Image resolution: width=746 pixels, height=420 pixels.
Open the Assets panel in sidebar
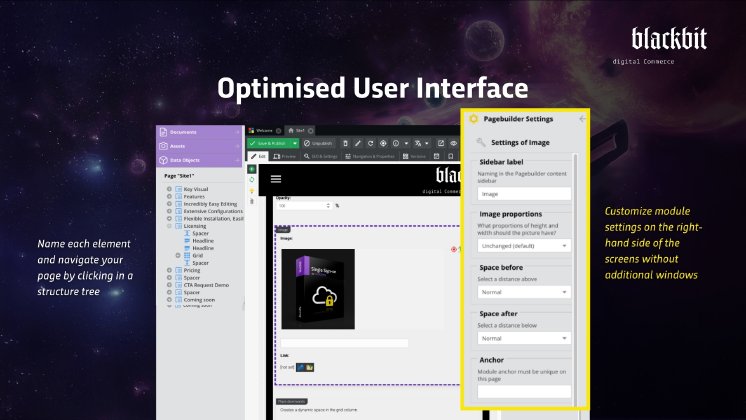pos(200,146)
